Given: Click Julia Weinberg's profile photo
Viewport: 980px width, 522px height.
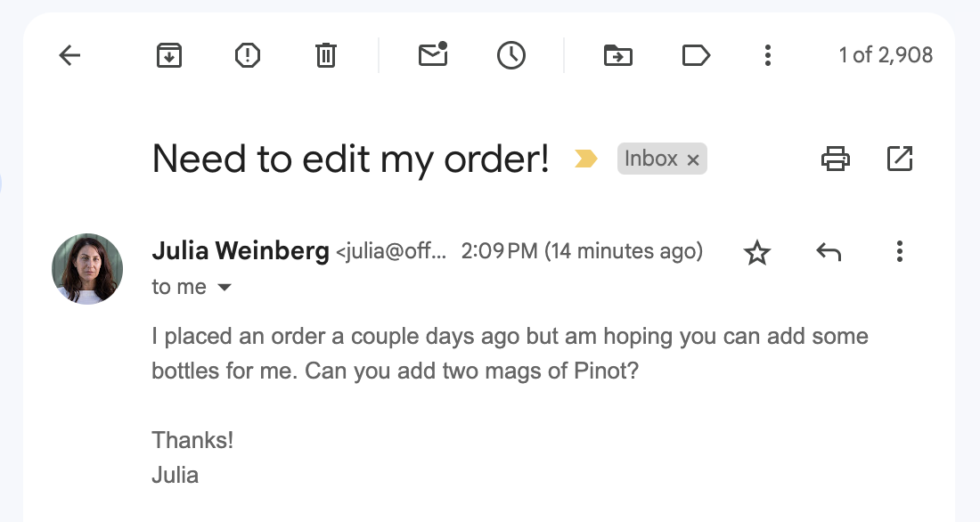Looking at the screenshot, I should [x=87, y=269].
